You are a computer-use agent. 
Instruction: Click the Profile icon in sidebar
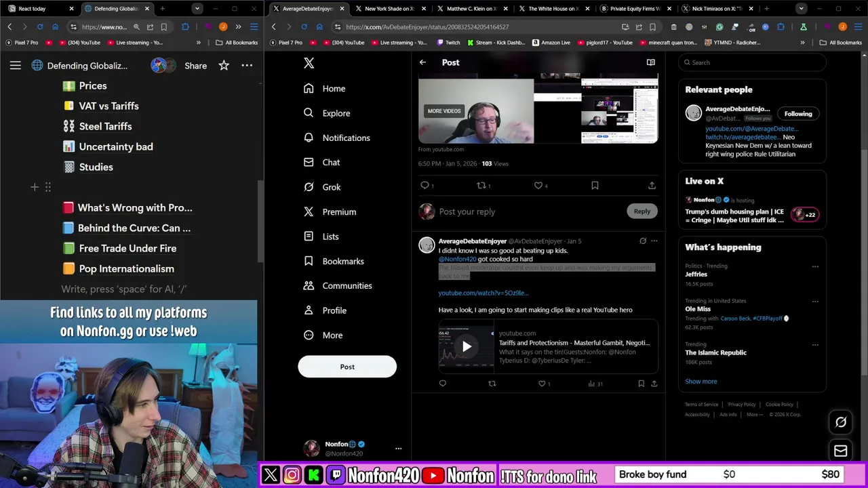(309, 310)
